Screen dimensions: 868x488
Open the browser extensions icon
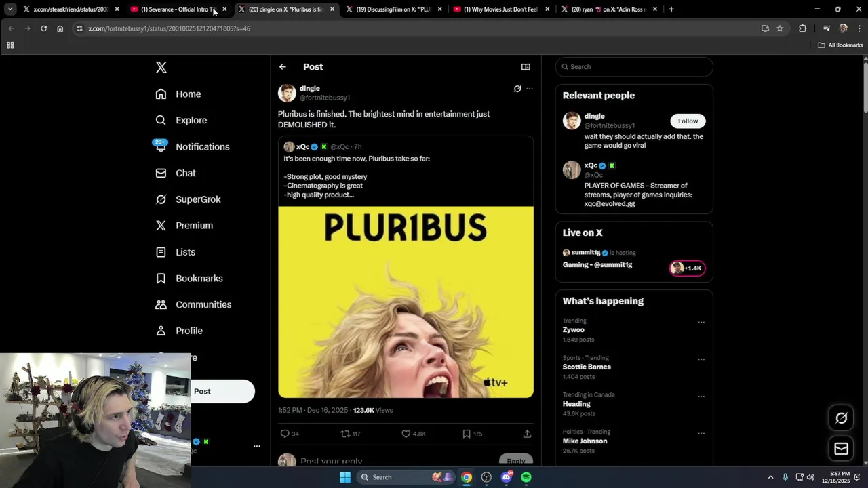point(803,28)
